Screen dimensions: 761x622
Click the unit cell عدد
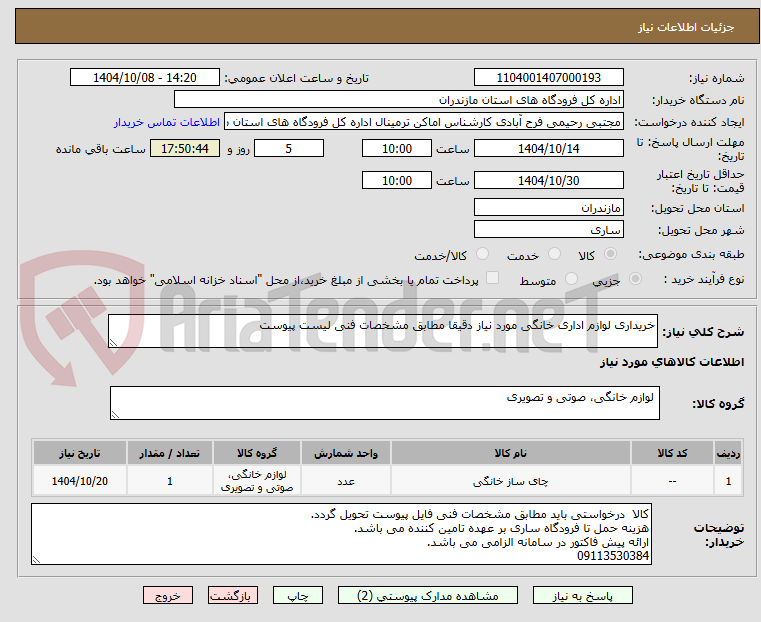(x=346, y=481)
